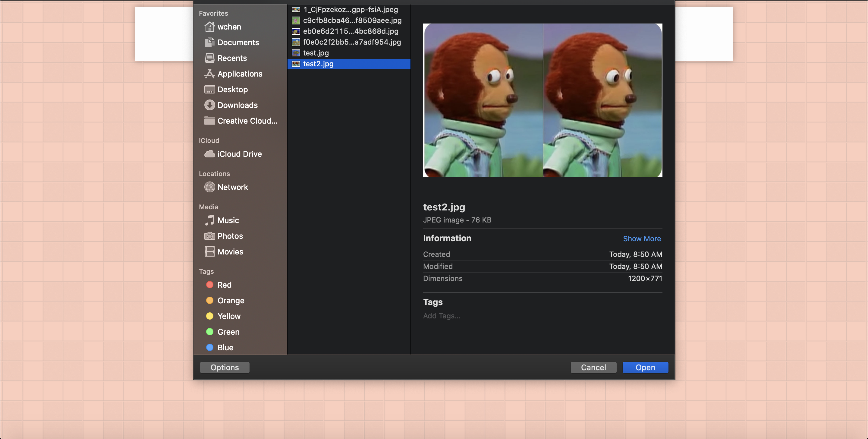
Task: Go to Documents in sidebar
Action: coord(238,43)
